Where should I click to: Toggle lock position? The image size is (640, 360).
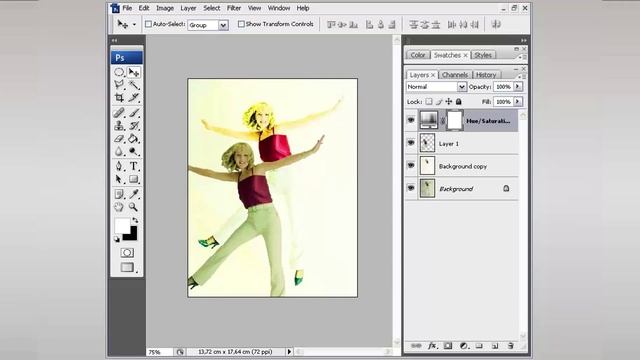[449, 101]
